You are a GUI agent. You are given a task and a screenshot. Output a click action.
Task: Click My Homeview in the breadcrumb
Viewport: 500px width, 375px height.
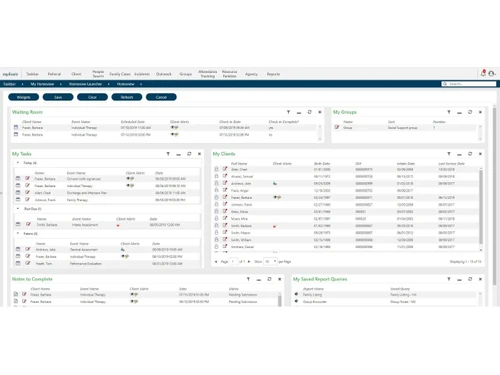(42, 84)
